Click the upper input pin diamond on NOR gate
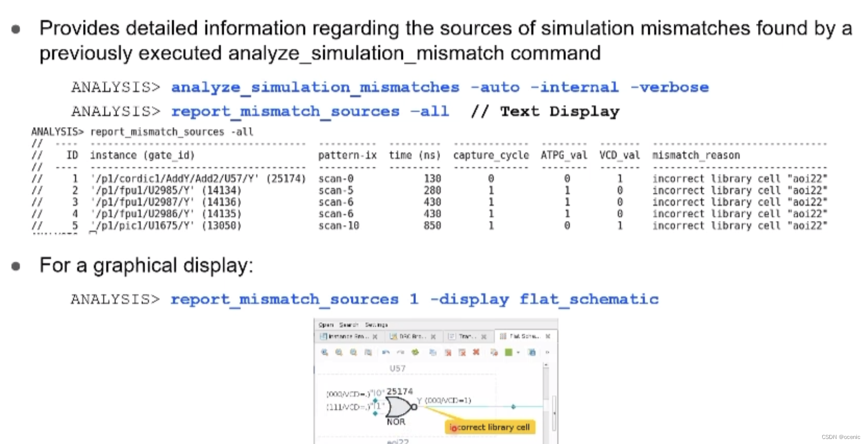Viewport: 868px width, 444px height. [375, 400]
